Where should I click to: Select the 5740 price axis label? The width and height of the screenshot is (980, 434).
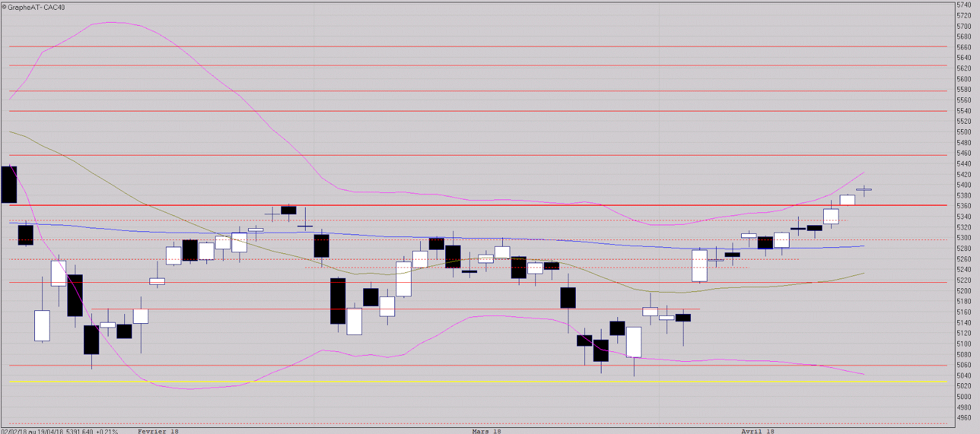point(963,5)
